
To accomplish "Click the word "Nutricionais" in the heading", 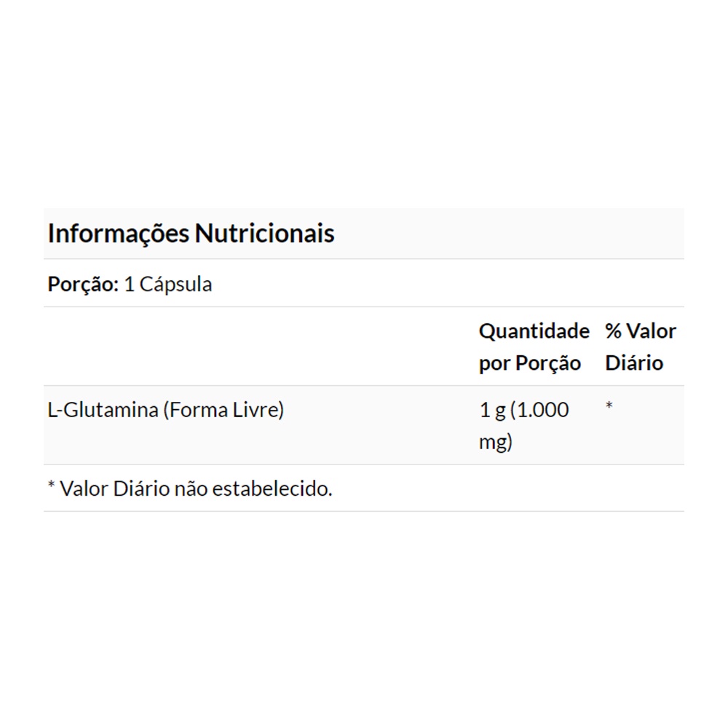I will click(x=265, y=234).
